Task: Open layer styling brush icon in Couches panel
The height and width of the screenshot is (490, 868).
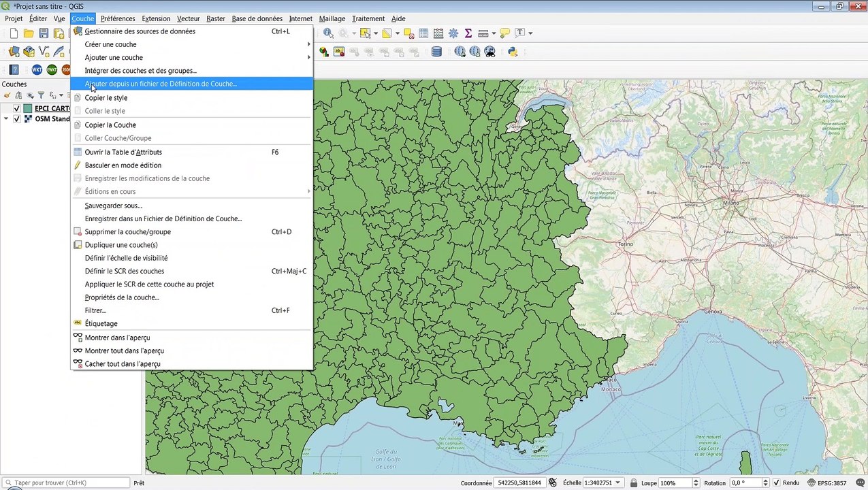Action: 7,95
